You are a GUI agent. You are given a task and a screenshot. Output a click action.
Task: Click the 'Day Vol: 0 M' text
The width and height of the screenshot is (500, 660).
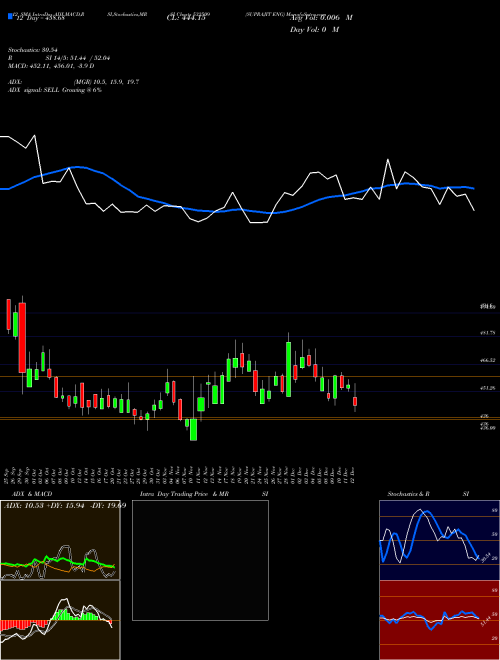pos(314,29)
